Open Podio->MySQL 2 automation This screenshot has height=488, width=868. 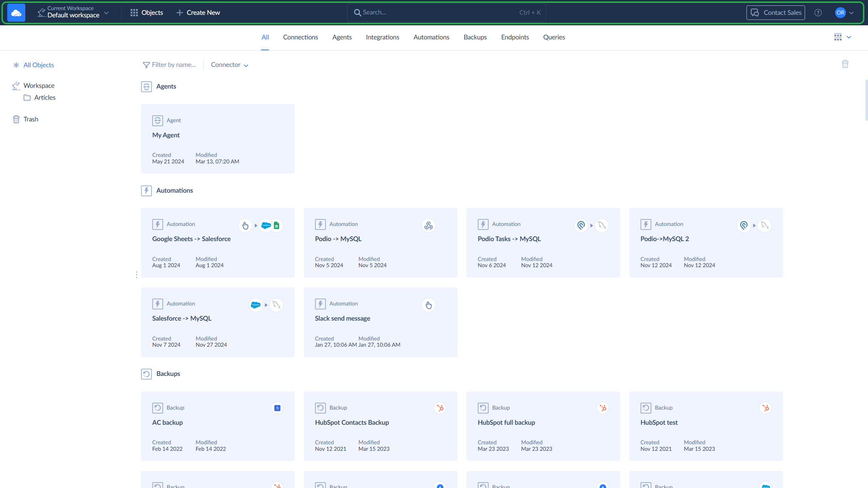[x=706, y=243]
